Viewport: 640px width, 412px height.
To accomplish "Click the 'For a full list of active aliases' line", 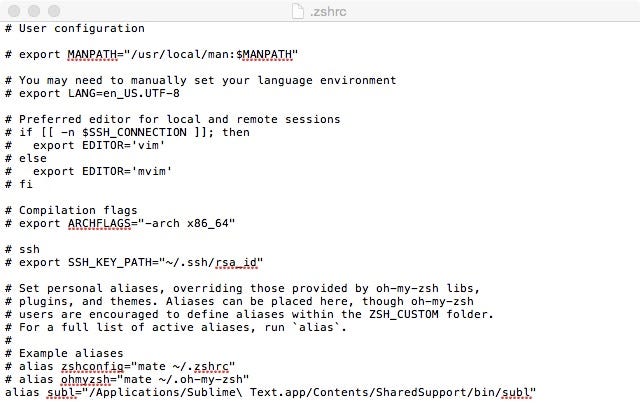I will [x=176, y=327].
